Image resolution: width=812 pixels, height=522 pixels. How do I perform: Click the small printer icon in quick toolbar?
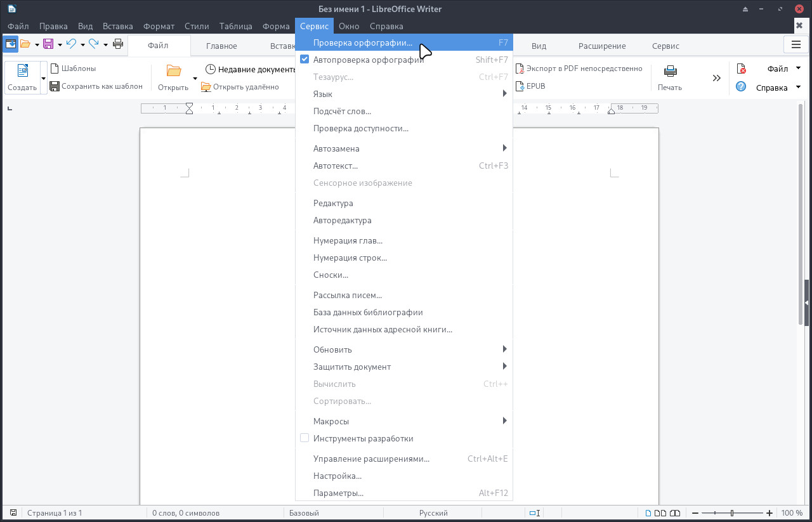point(118,44)
